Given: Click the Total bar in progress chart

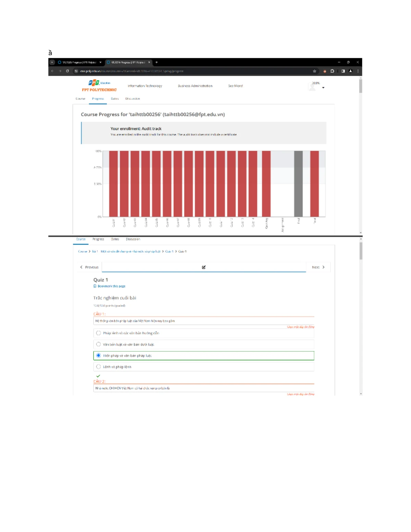Looking at the screenshot, I should (314, 184).
